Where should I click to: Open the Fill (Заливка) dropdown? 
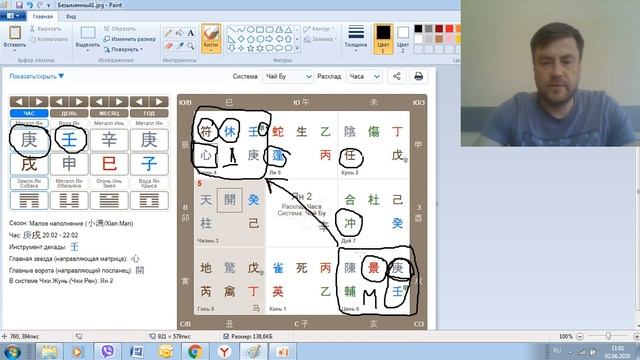[x=320, y=39]
